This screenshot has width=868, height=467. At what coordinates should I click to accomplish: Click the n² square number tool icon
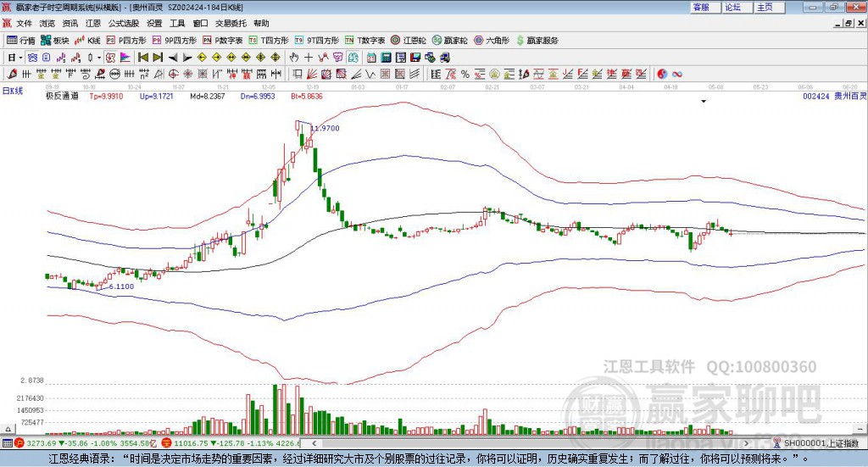[144, 74]
